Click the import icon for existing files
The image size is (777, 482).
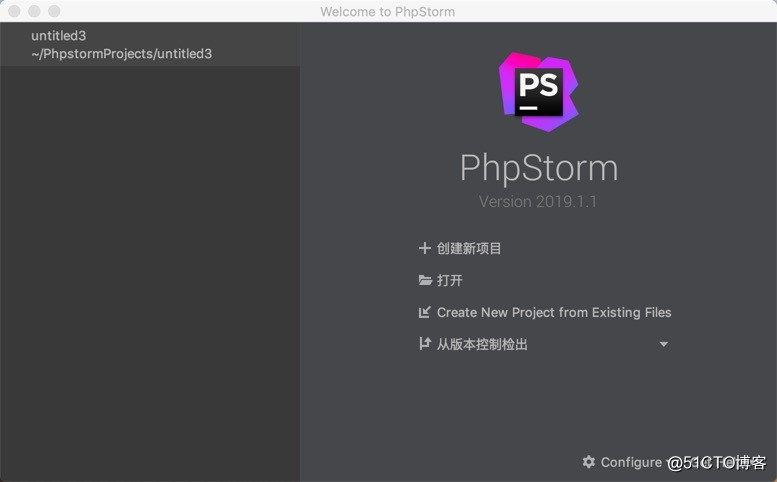425,312
